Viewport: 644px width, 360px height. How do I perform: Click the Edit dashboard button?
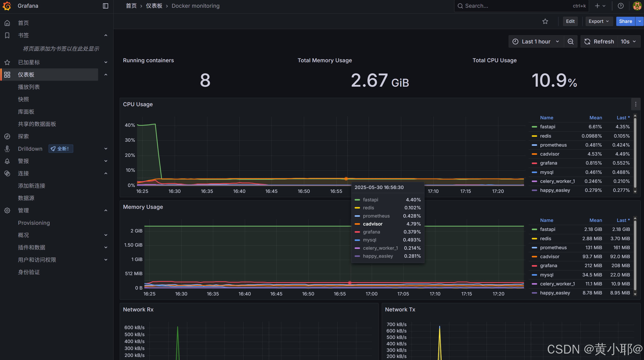(570, 21)
